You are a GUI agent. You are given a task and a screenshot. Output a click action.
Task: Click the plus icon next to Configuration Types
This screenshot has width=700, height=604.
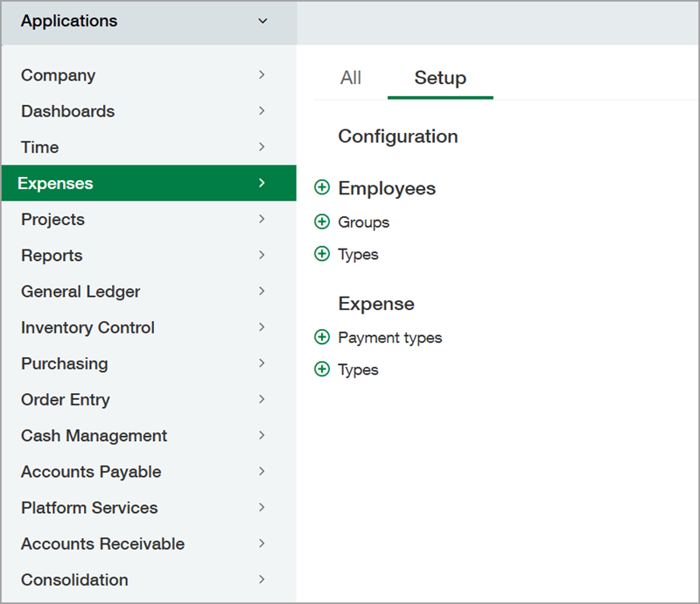tap(322, 254)
